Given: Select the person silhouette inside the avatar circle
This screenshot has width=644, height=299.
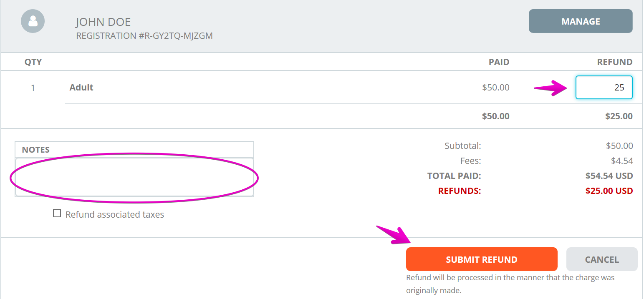Looking at the screenshot, I should click(x=33, y=21).
